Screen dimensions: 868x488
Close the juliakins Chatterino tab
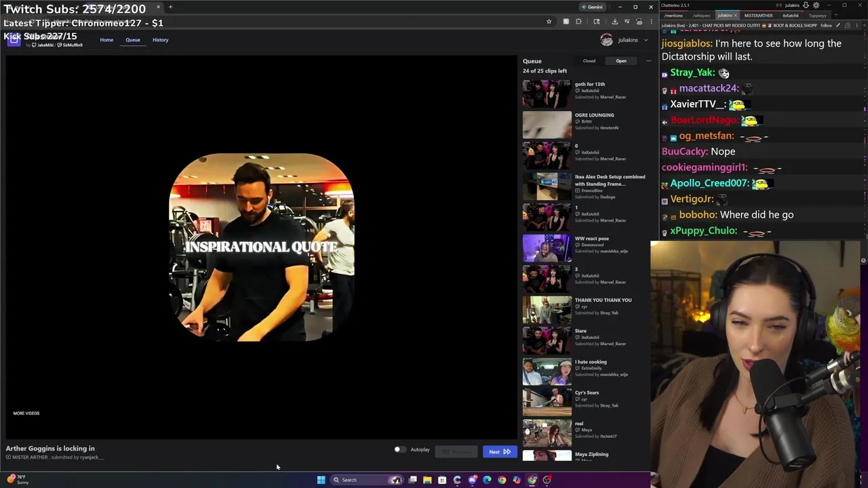(735, 15)
